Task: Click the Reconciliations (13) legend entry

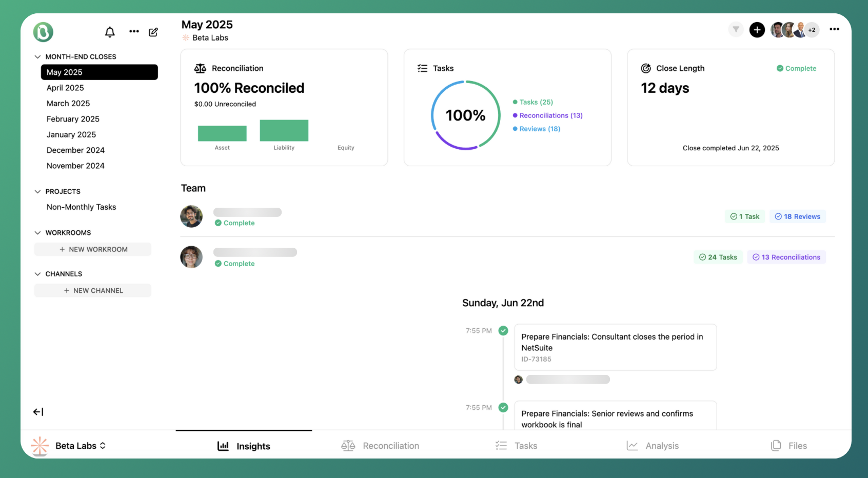Action: coord(548,115)
